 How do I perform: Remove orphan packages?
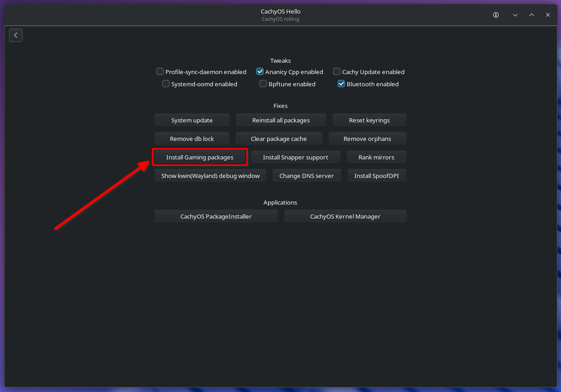coord(368,139)
